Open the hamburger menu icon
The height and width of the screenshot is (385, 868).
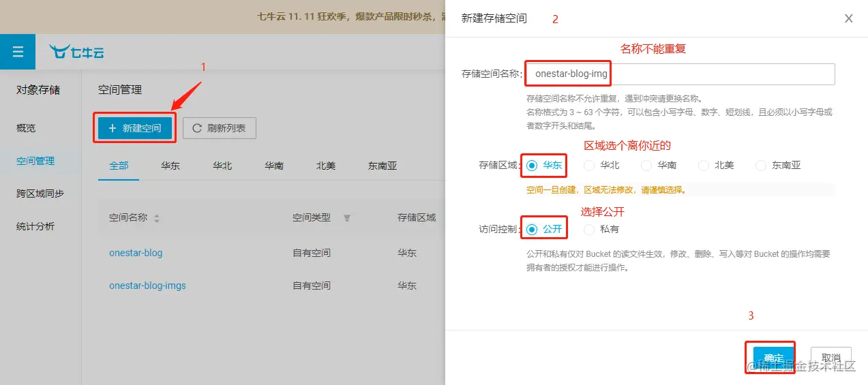pyautogui.click(x=18, y=52)
